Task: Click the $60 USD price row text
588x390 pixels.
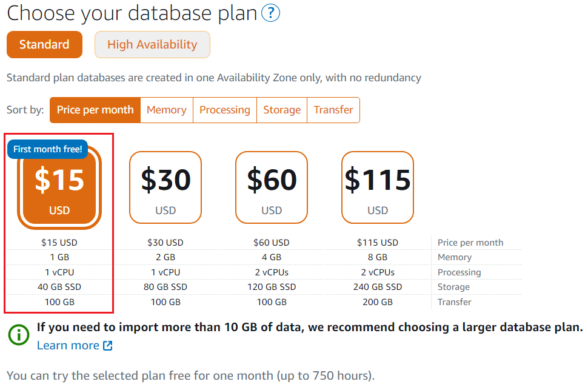Action: pyautogui.click(x=272, y=243)
